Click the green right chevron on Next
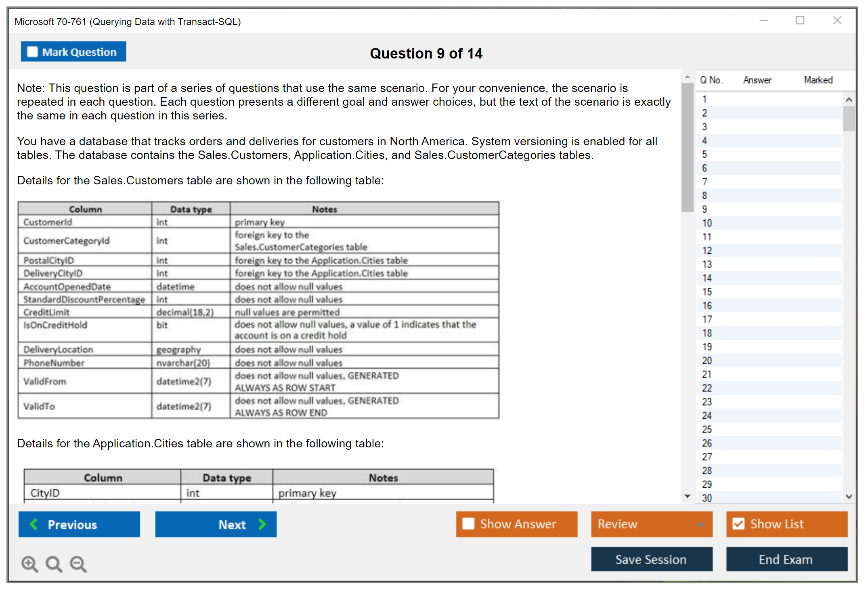This screenshot has width=868, height=593. tap(262, 524)
